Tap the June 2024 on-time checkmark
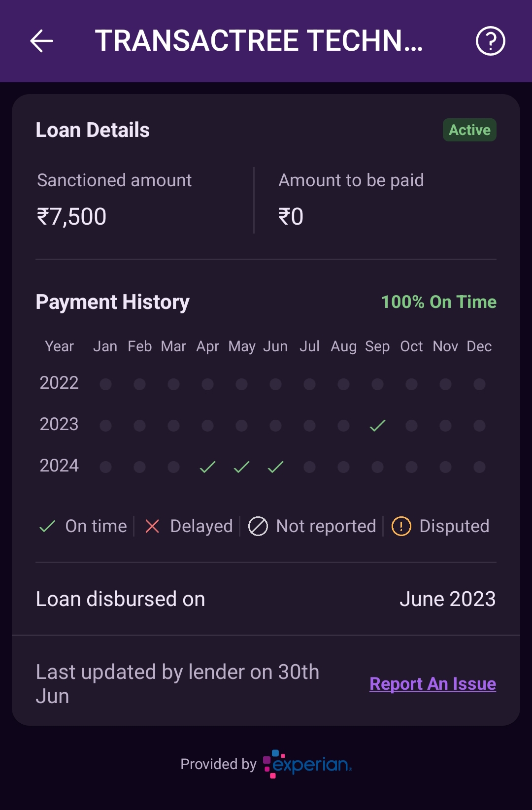Viewport: 532px width, 810px height. click(x=275, y=467)
